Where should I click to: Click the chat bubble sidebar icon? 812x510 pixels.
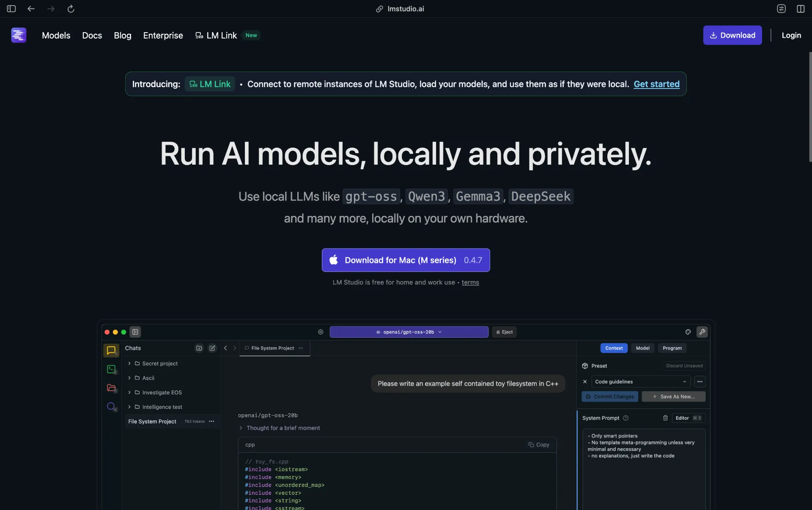click(x=111, y=350)
